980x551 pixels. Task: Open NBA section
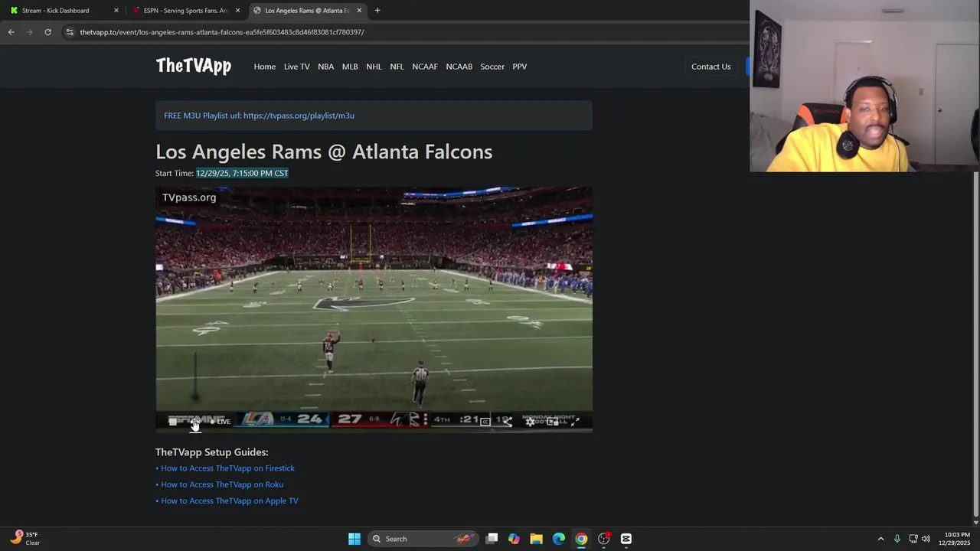point(326,67)
